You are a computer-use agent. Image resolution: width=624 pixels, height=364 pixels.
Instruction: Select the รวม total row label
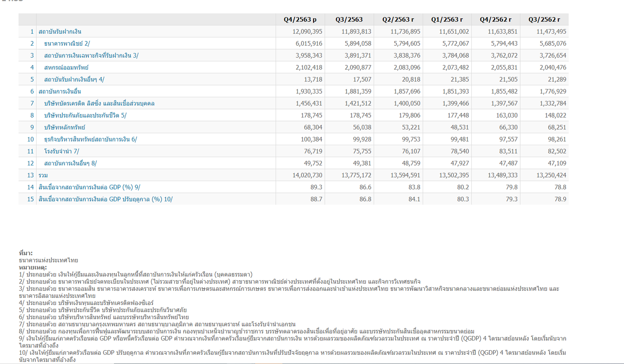tap(43, 175)
